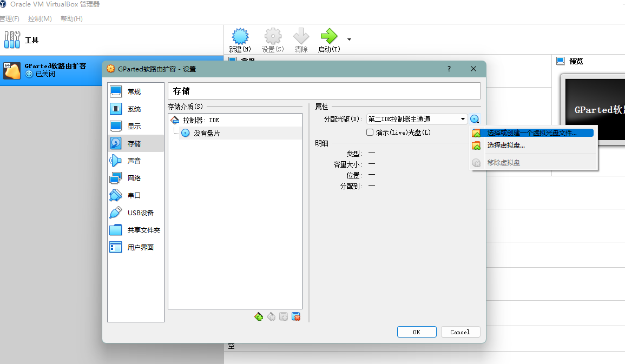625x364 pixels.
Task: Click the 分配到: label text
Action: click(351, 187)
